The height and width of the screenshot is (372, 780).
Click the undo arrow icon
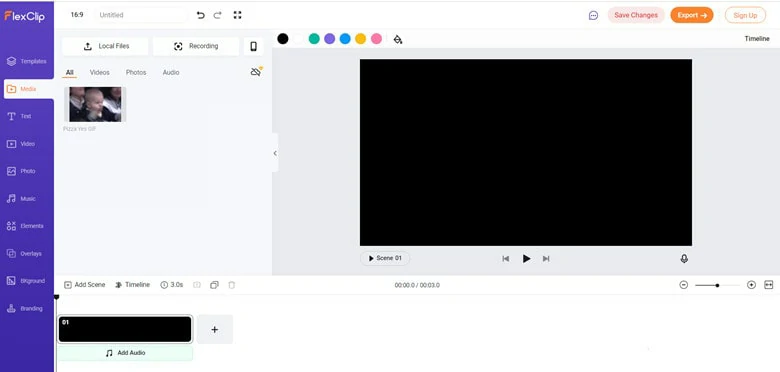(200, 15)
